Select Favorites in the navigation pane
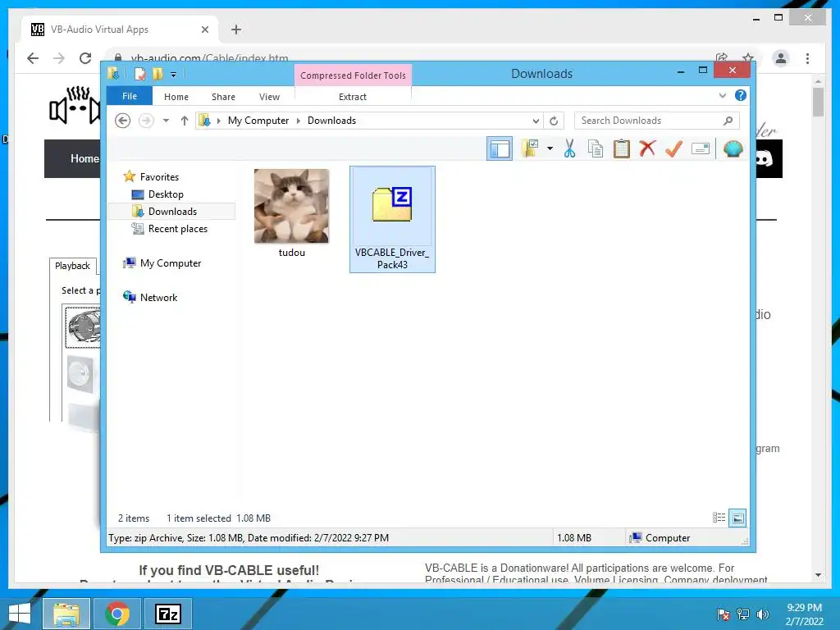 (x=159, y=177)
